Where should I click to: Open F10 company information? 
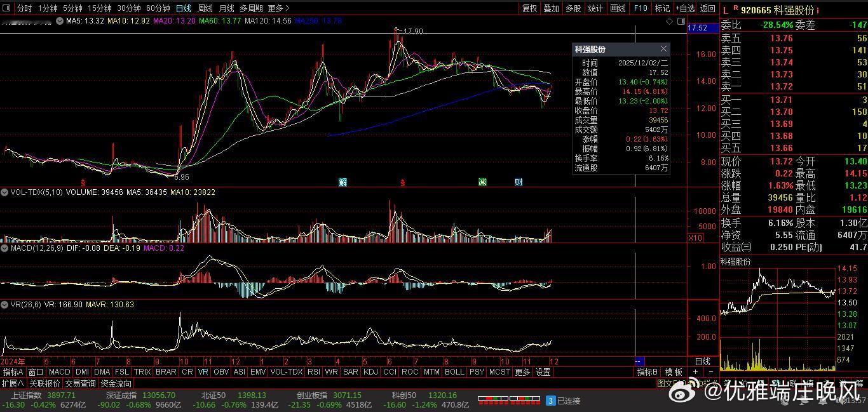pos(640,8)
